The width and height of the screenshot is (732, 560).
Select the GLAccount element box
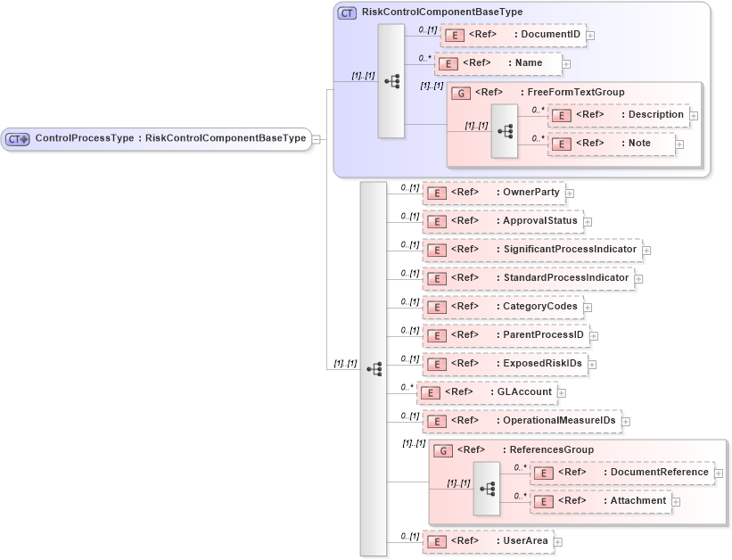coord(486,392)
